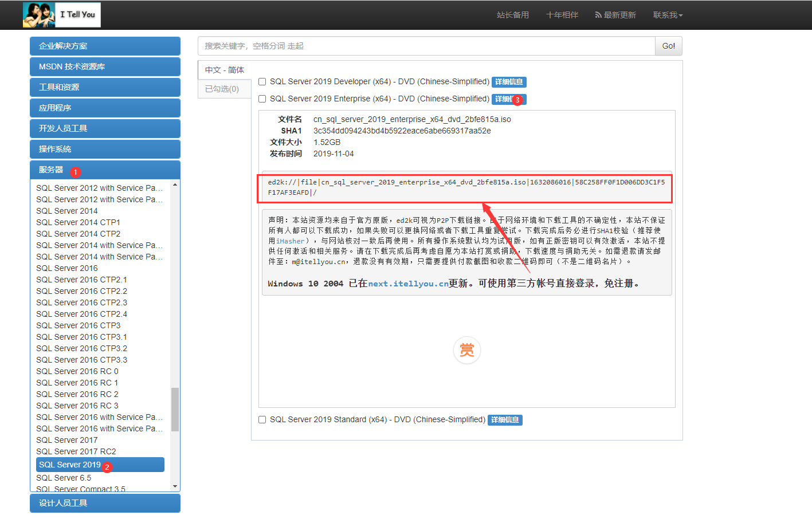Expand the 设计人员工具 panel
Viewport: 812px width, 519px height.
point(105,503)
